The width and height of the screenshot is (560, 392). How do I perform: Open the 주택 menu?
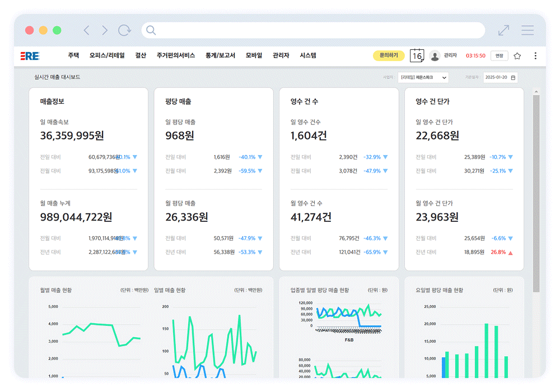click(73, 55)
